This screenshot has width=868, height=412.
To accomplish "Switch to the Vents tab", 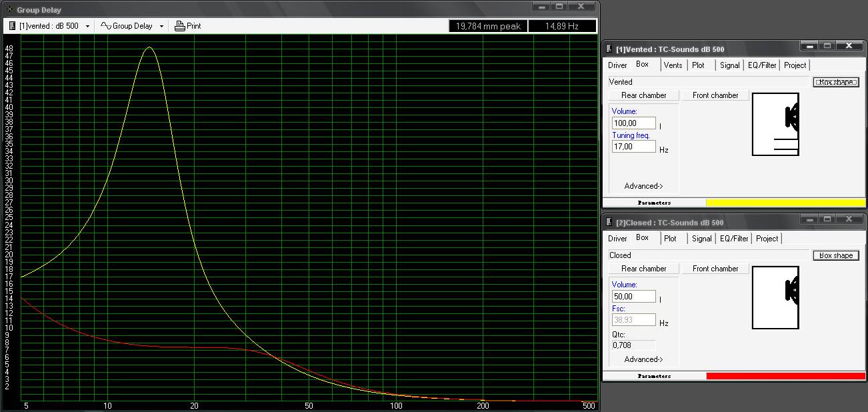I will (x=673, y=65).
